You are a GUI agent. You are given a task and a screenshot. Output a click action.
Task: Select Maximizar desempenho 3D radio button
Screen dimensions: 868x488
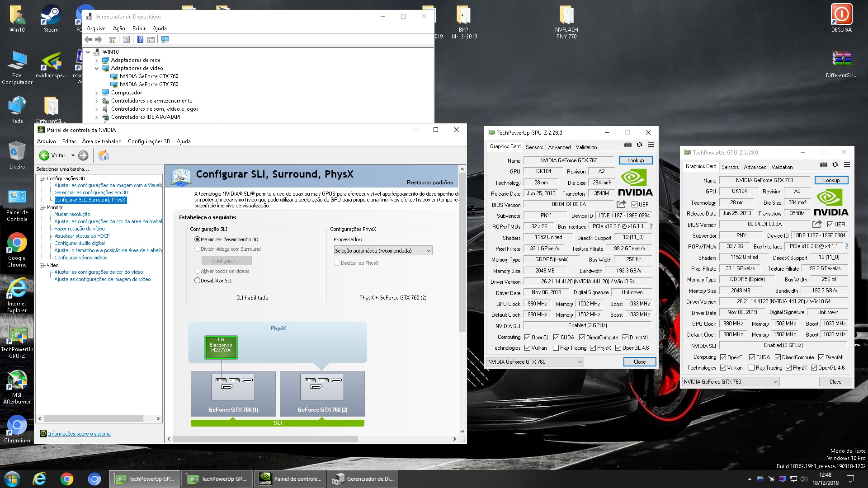point(197,239)
